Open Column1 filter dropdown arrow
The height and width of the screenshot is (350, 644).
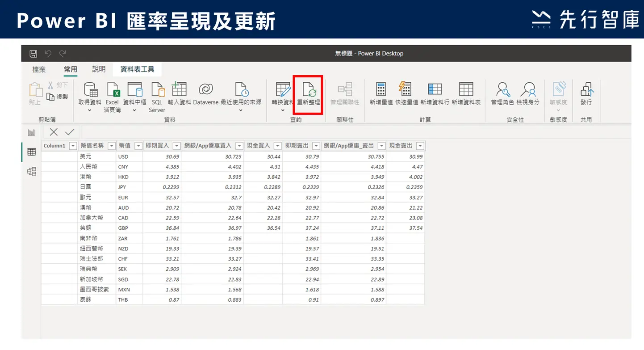[72, 146]
